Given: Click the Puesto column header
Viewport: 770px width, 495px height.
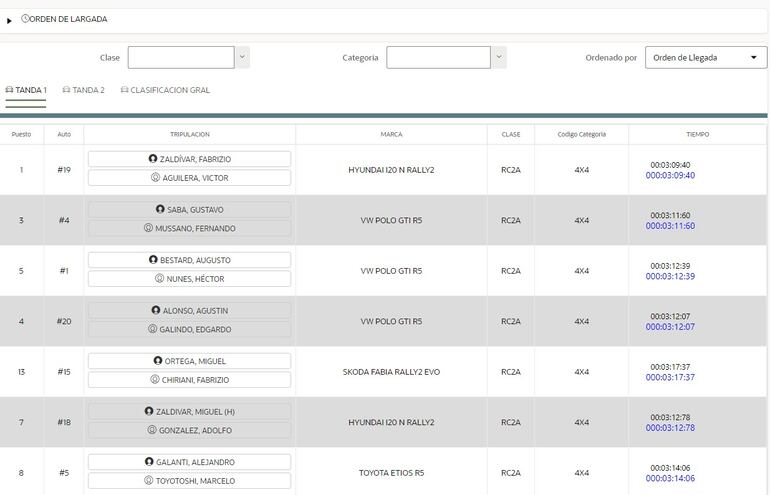Looking at the screenshot, I should tap(21, 134).
